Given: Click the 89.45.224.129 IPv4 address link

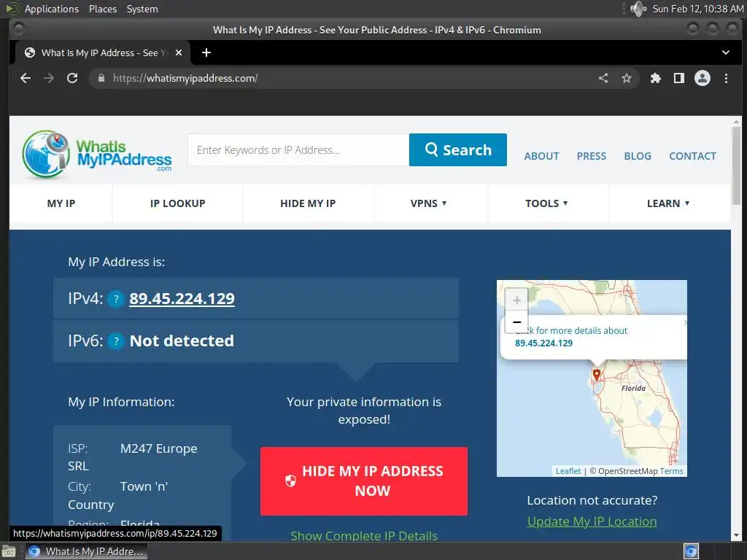Looking at the screenshot, I should [x=182, y=298].
